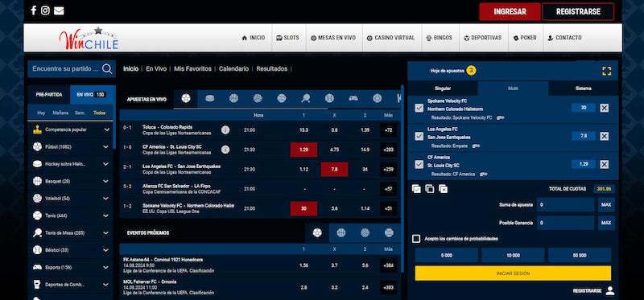Open info icon for Toluca - Colorado Rapids
Screen dimensions: 644x300
[x=225, y=130]
